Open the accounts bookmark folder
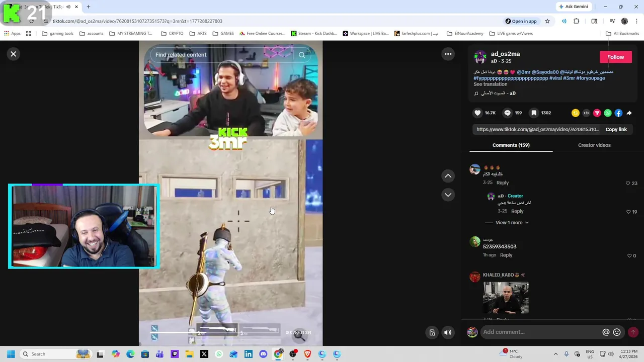The image size is (644, 362). [x=91, y=34]
